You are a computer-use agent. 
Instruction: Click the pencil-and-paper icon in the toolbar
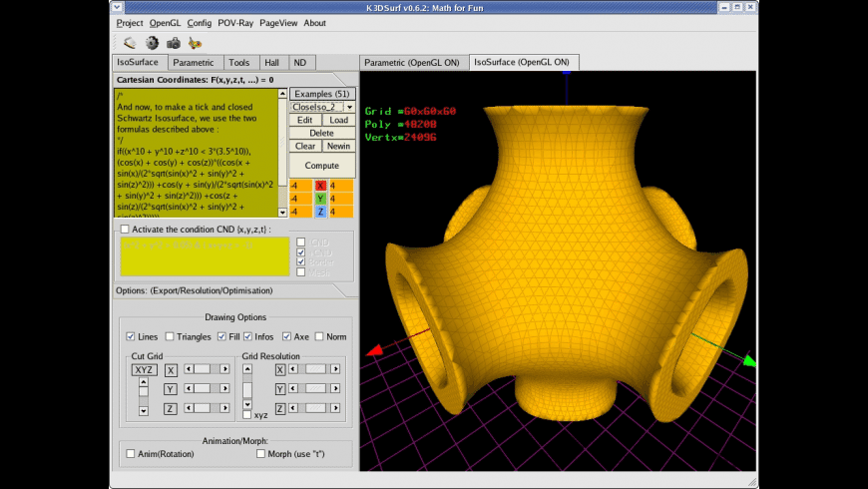tap(130, 43)
